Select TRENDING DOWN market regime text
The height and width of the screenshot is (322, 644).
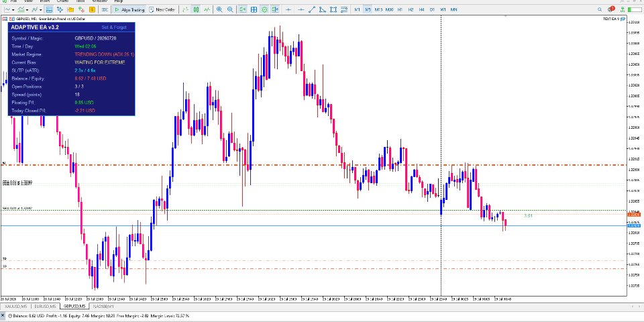[105, 54]
